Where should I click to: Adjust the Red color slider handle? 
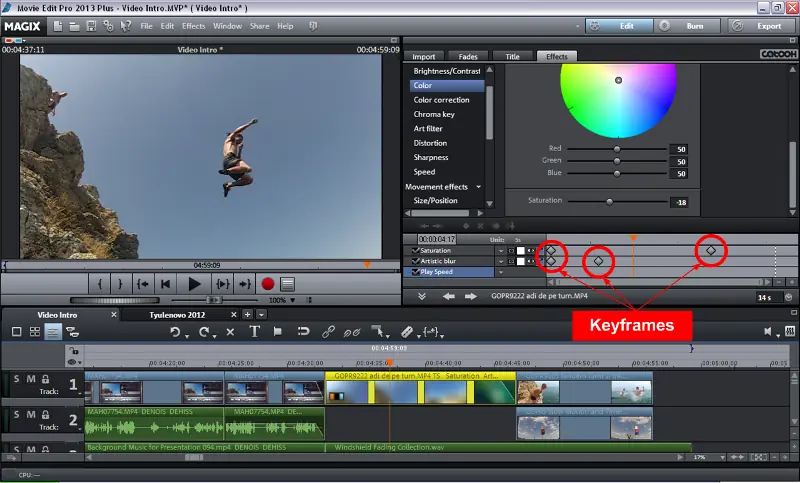click(617, 149)
